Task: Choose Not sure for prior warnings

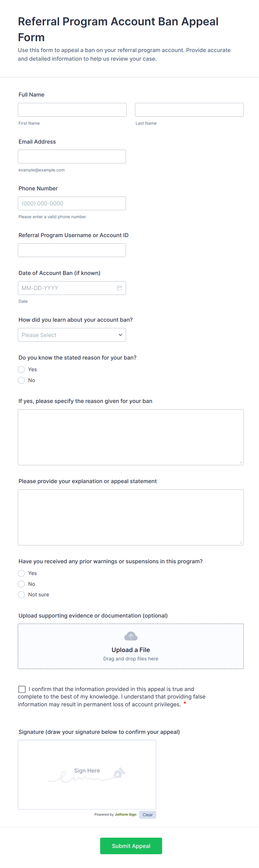Action: coord(22,595)
